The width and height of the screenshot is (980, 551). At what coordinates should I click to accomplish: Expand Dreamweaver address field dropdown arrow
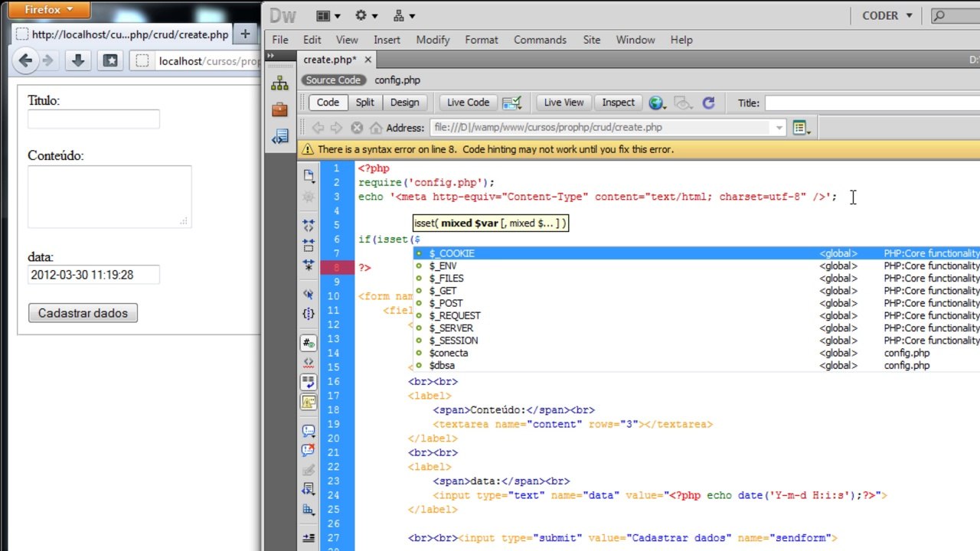pos(779,128)
